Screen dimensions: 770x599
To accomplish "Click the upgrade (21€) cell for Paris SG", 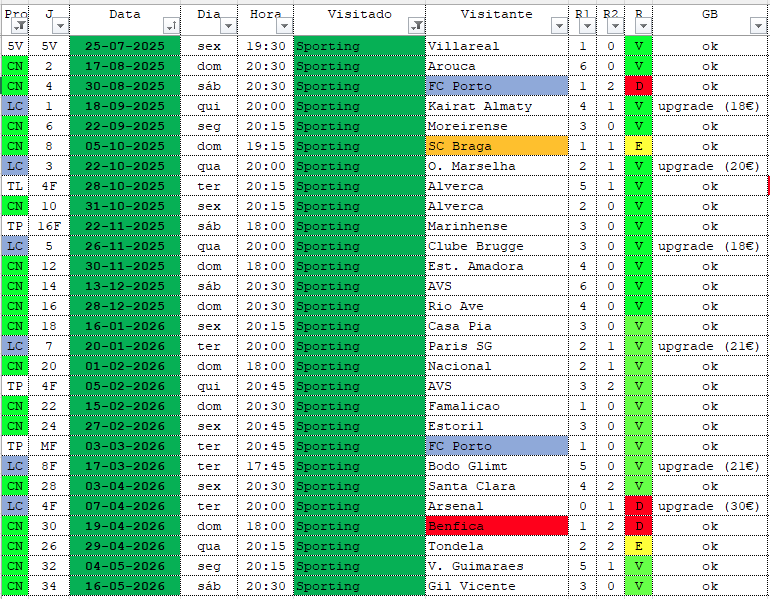I will click(710, 346).
